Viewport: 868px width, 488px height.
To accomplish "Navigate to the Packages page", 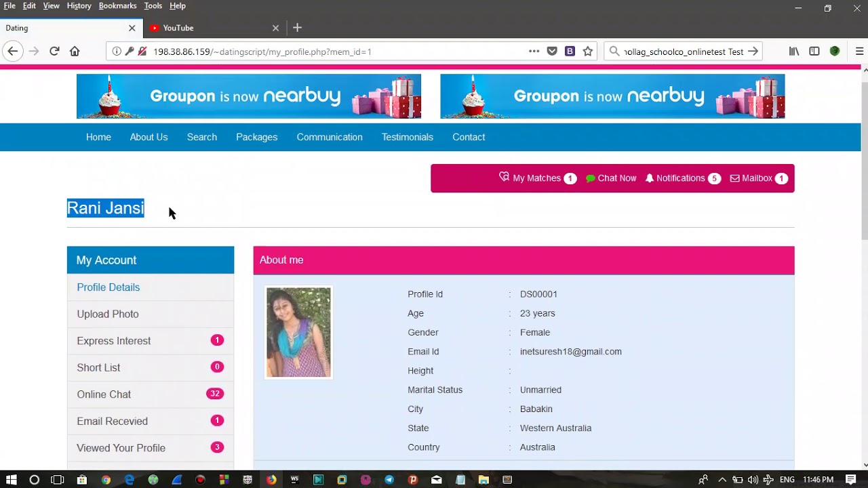I will 256,137.
